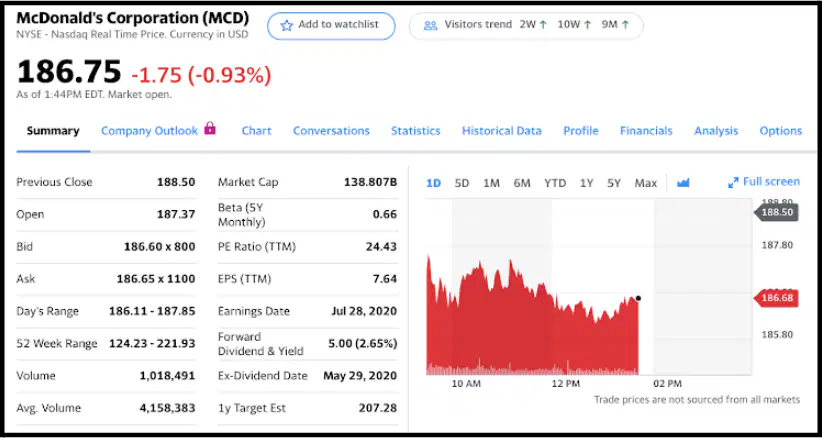Click the 52 Week Range value
The height and width of the screenshot is (438, 822).
(152, 344)
